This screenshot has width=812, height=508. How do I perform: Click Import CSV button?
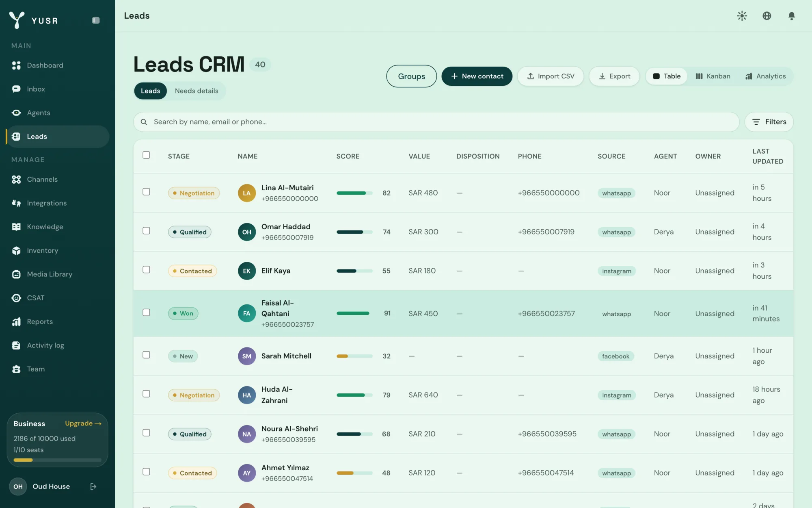(x=551, y=76)
